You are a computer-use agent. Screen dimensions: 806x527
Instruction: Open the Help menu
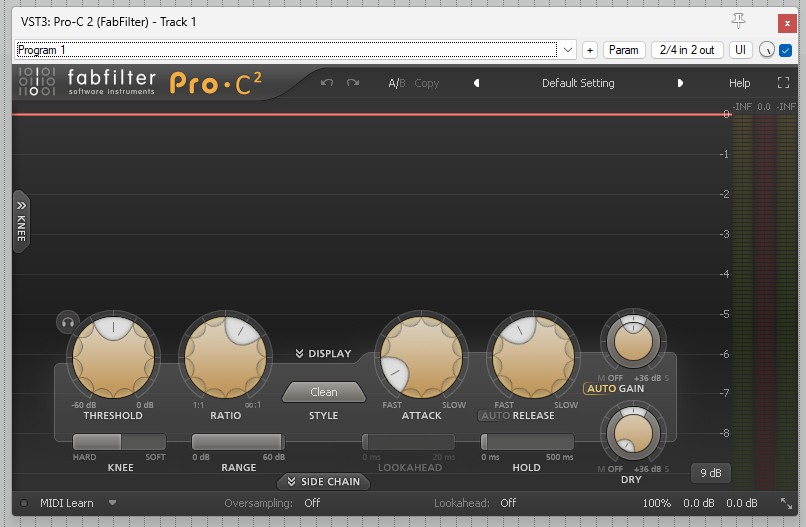[x=739, y=83]
